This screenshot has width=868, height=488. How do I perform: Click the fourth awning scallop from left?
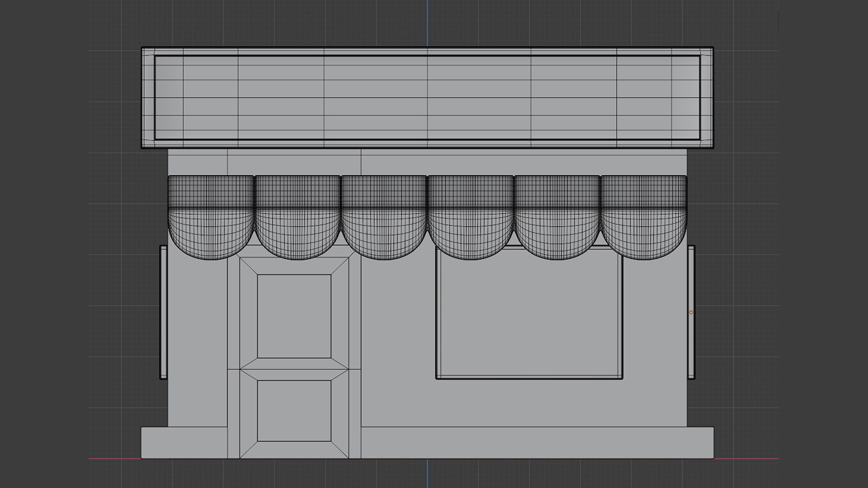coord(470,217)
